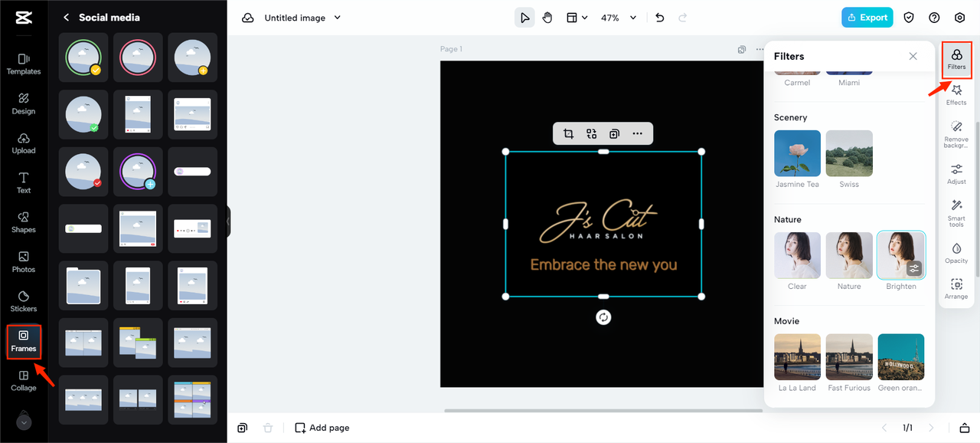The width and height of the screenshot is (980, 443).
Task: Open the Stickers sidebar panel
Action: pyautogui.click(x=24, y=301)
